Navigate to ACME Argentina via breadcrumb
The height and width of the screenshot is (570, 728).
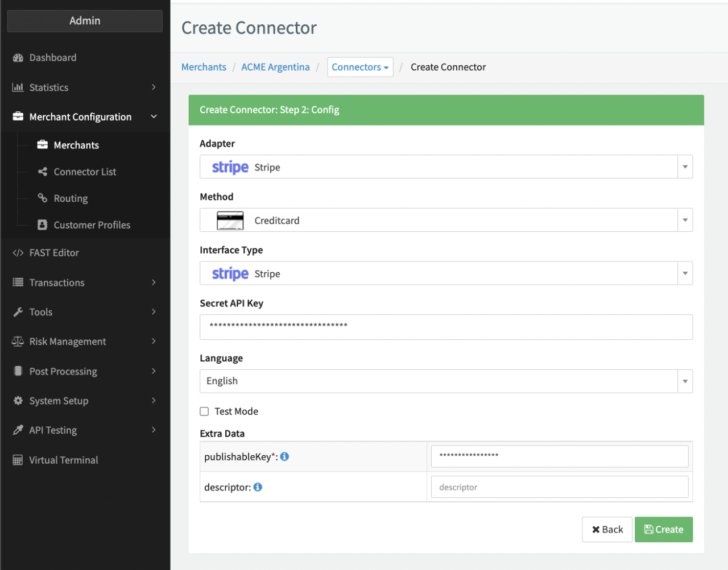pyautogui.click(x=275, y=66)
